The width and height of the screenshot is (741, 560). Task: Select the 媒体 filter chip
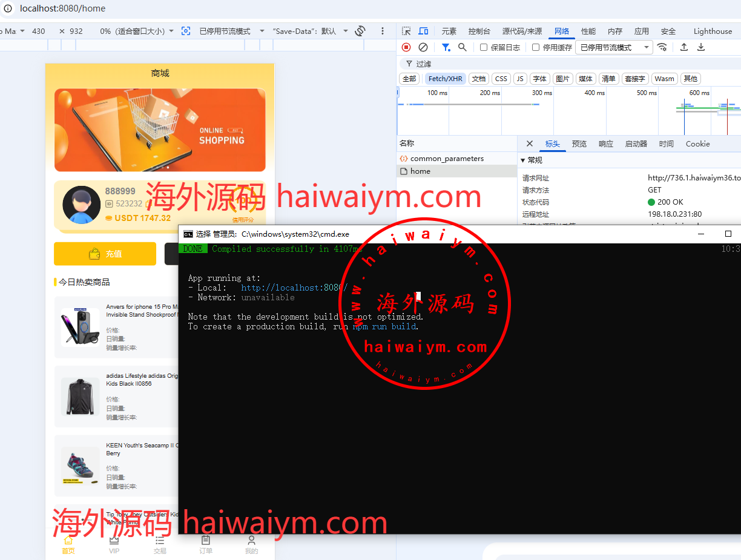pos(585,79)
